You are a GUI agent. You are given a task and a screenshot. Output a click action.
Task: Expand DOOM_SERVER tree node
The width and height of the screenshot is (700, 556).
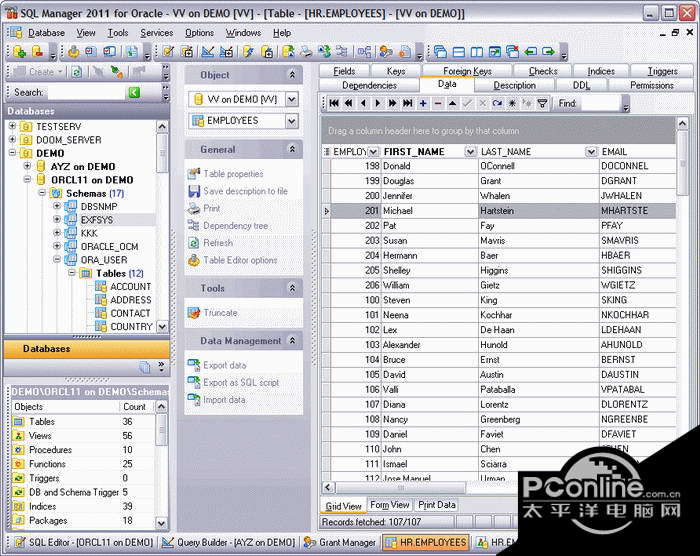tap(12, 139)
